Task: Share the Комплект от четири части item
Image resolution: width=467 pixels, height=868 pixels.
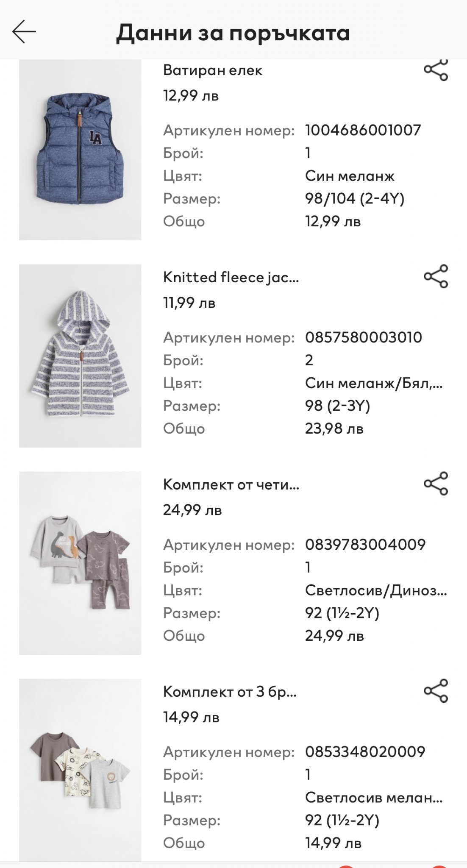Action: (x=436, y=484)
